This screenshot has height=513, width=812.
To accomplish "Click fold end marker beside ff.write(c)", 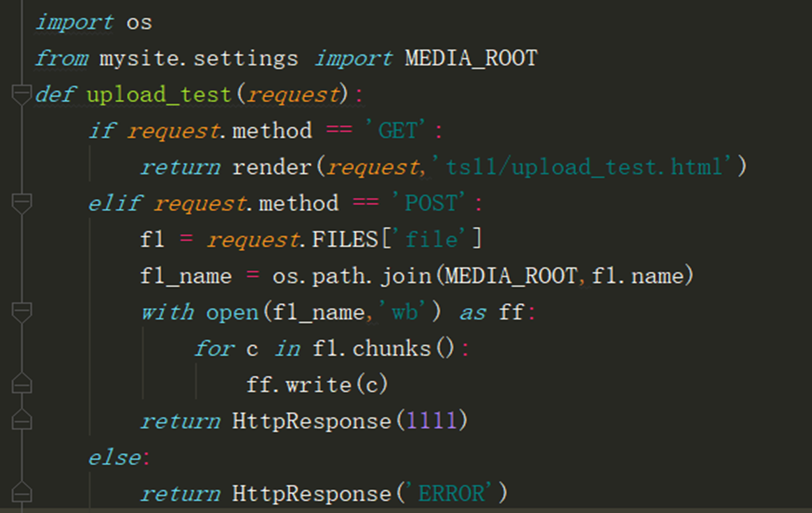I will point(21,384).
